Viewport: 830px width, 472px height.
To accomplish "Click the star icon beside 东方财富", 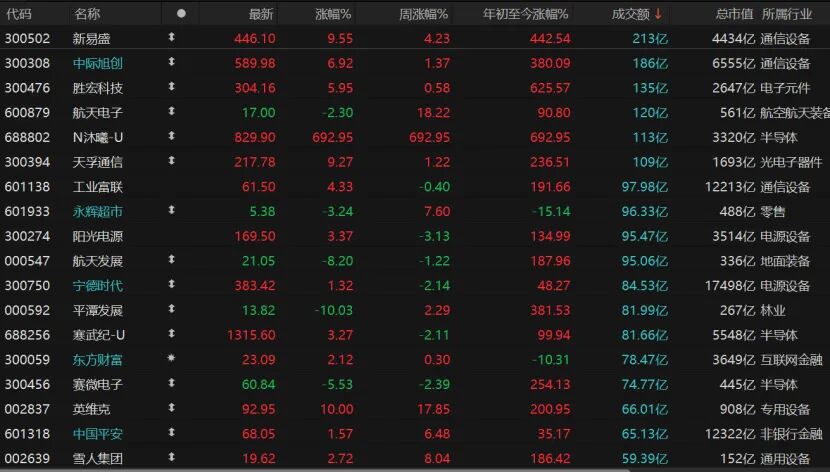I will tap(171, 359).
